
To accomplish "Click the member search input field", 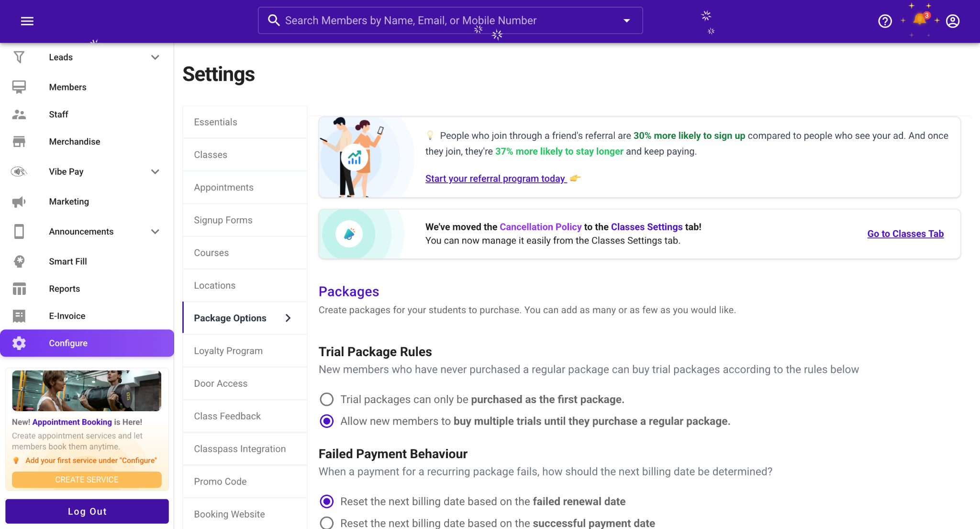I will (431, 21).
